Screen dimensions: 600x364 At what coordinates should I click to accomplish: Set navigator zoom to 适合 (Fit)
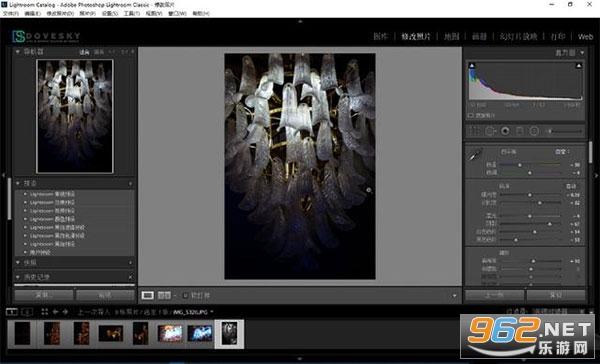click(84, 52)
